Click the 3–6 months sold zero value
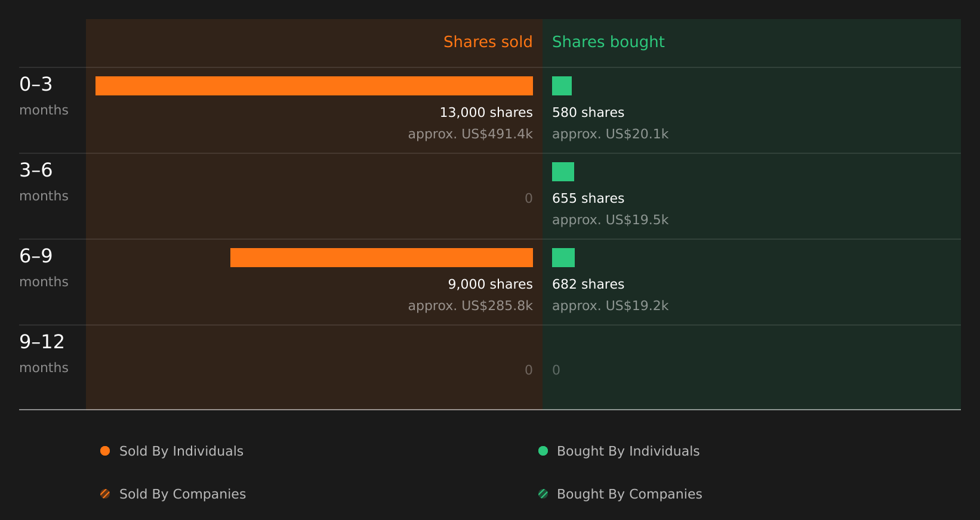Viewport: 980px width, 520px height. point(529,199)
